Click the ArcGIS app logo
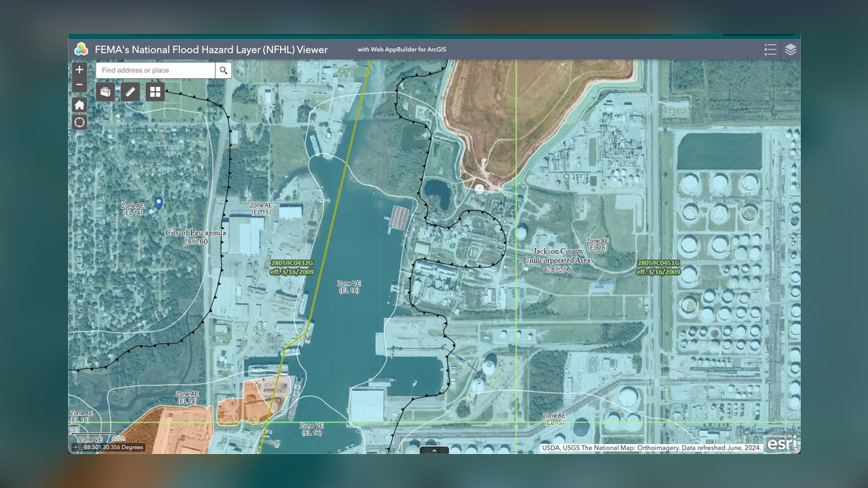Viewport: 868px width, 488px height. pyautogui.click(x=81, y=49)
